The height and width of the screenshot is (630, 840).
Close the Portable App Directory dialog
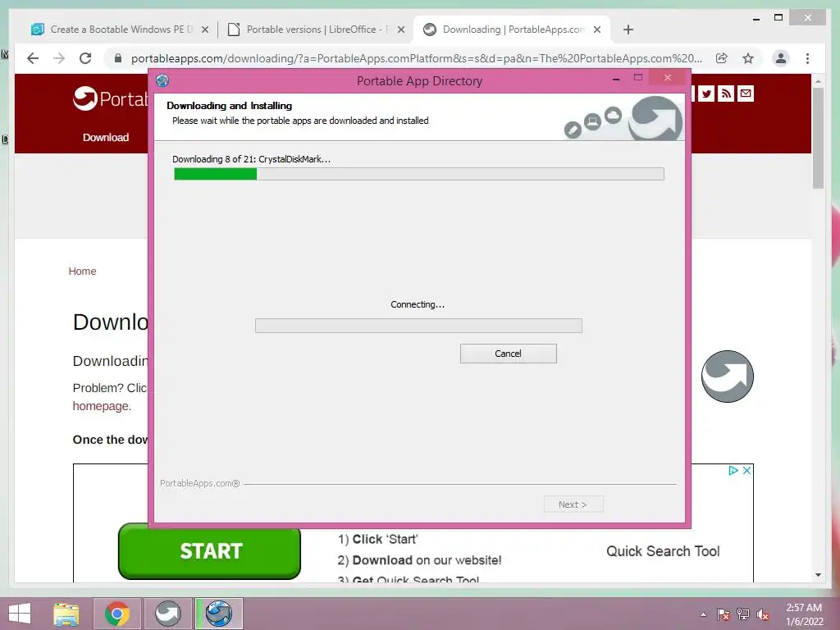click(668, 78)
